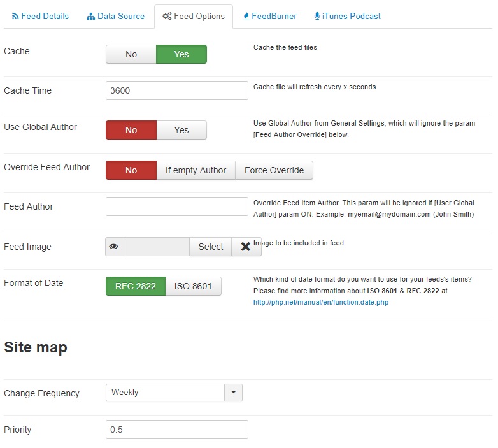Select the Feed Options tab
498x448 pixels.
[x=194, y=16]
